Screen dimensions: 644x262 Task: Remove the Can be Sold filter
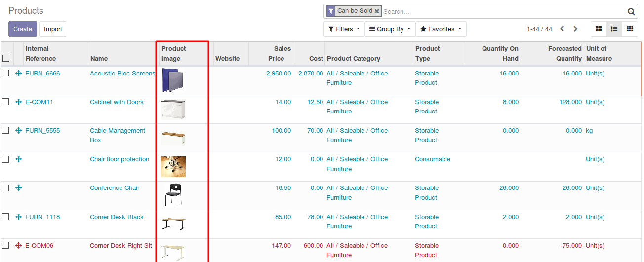point(377,11)
